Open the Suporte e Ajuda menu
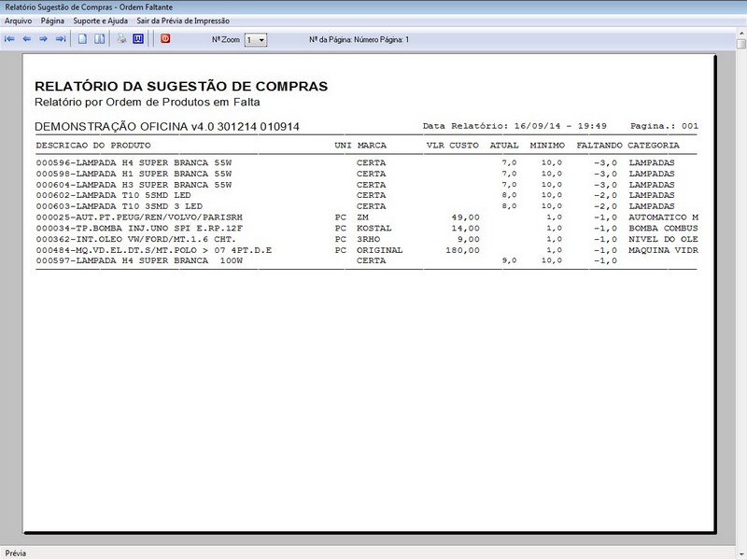The image size is (747, 560). point(101,21)
